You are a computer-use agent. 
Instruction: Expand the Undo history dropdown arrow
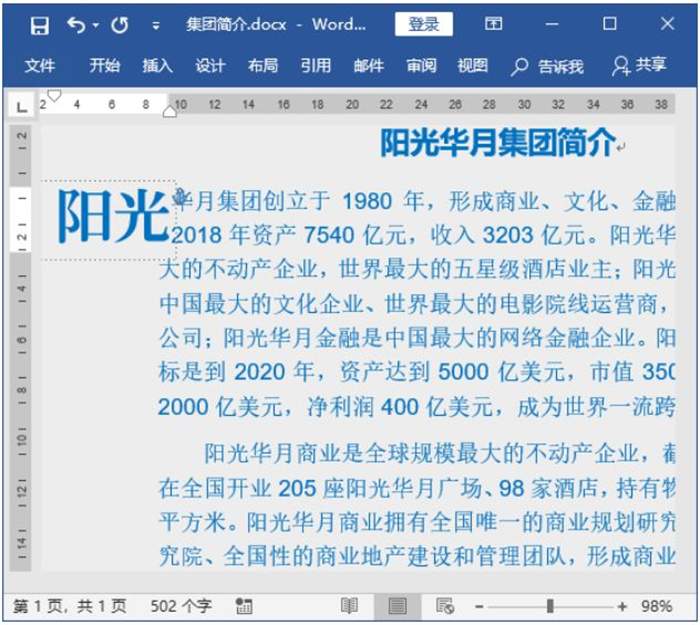pyautogui.click(x=96, y=26)
